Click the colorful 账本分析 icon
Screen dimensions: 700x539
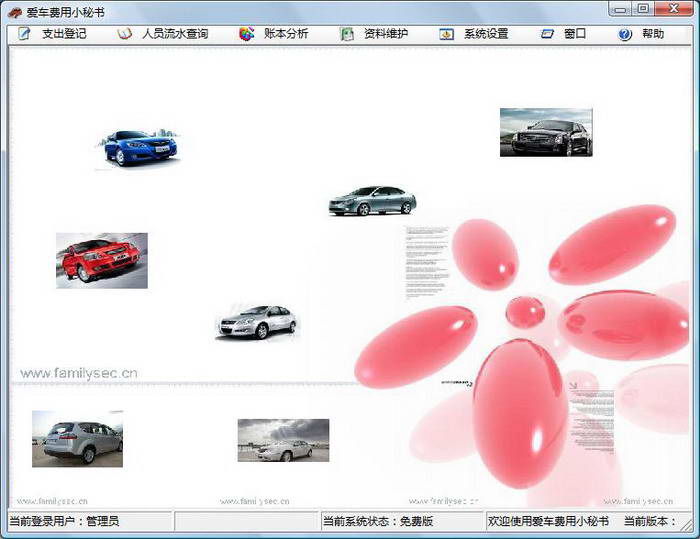point(247,34)
